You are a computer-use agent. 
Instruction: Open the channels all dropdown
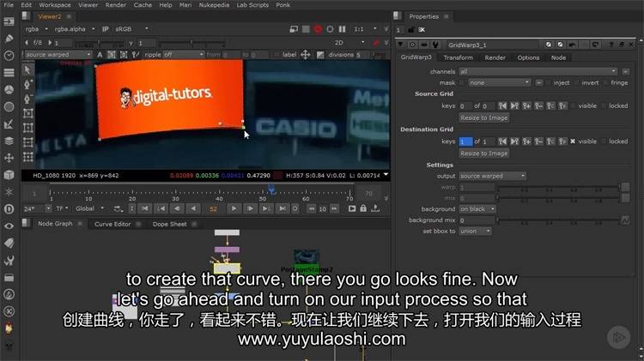coord(538,71)
